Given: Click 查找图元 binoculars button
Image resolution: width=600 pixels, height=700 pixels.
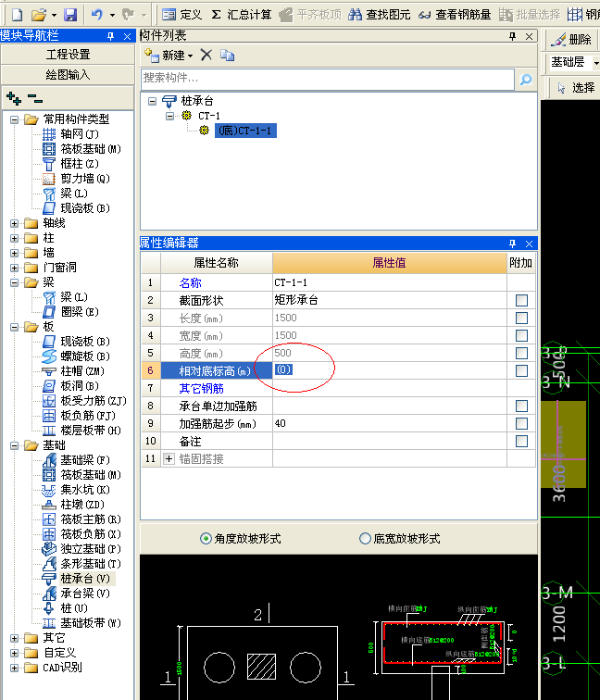Looking at the screenshot, I should tap(379, 15).
